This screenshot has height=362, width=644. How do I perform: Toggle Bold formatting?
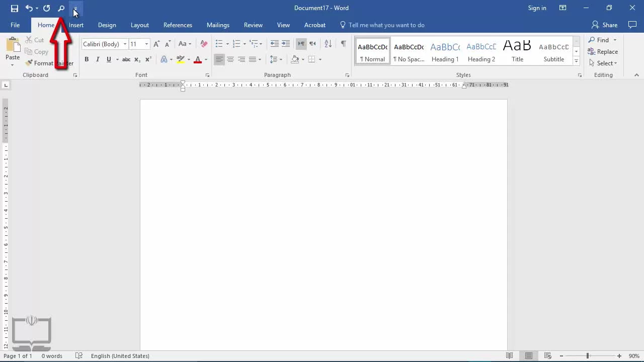[x=87, y=59]
